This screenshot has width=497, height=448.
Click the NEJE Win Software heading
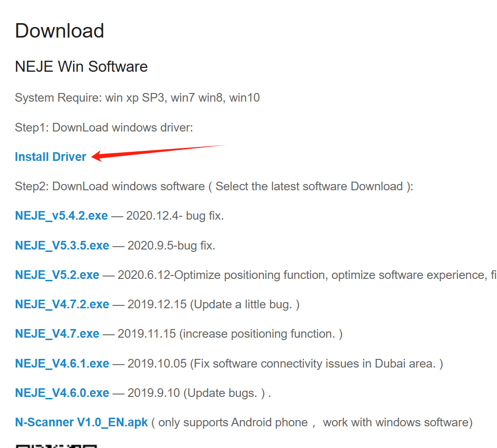coord(81,66)
